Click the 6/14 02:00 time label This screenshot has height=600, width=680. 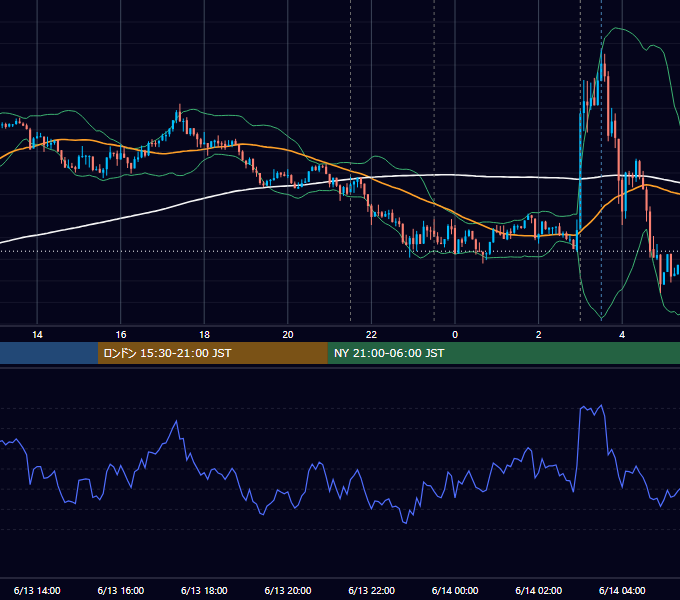[x=538, y=590]
